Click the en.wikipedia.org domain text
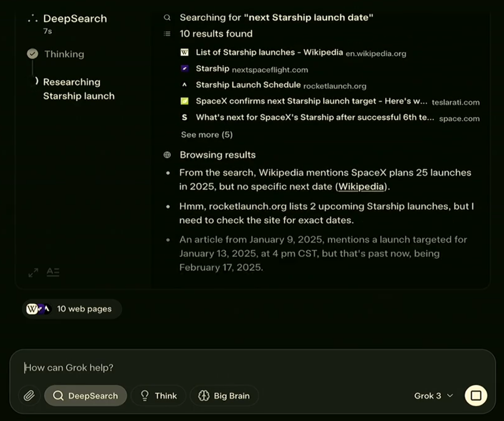Viewport: 504px width, 421px height. click(376, 54)
